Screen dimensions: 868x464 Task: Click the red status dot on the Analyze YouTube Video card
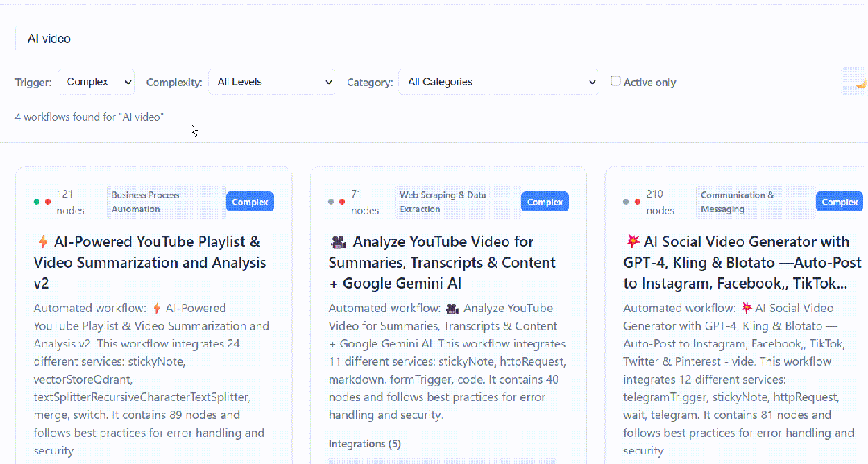(343, 202)
